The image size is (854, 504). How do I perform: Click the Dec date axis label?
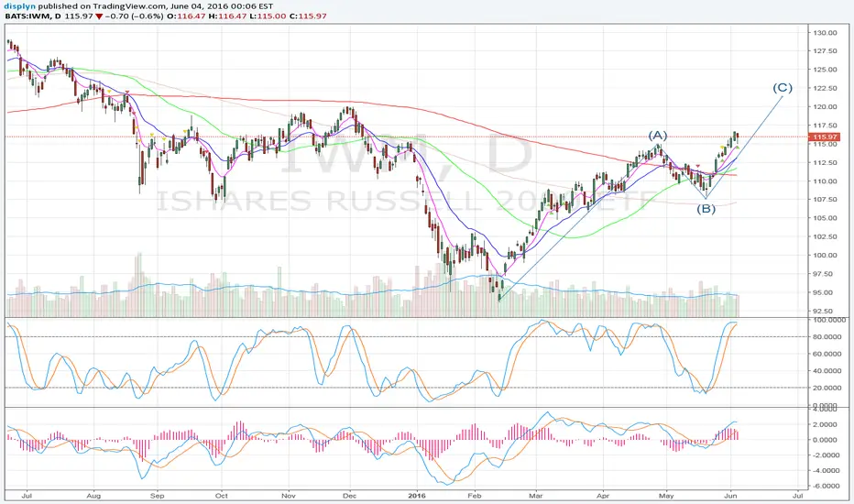tap(350, 496)
